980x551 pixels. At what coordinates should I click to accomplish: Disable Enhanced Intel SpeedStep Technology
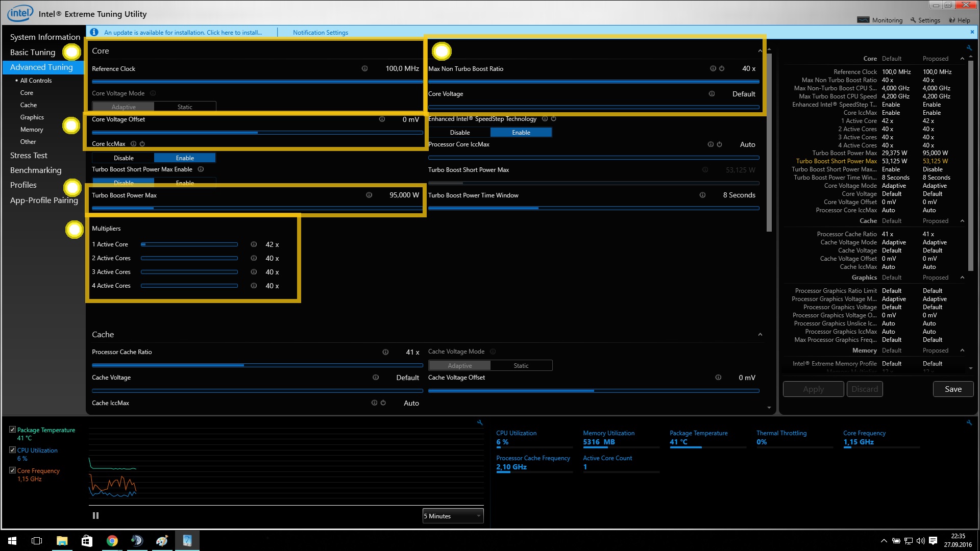coord(459,132)
